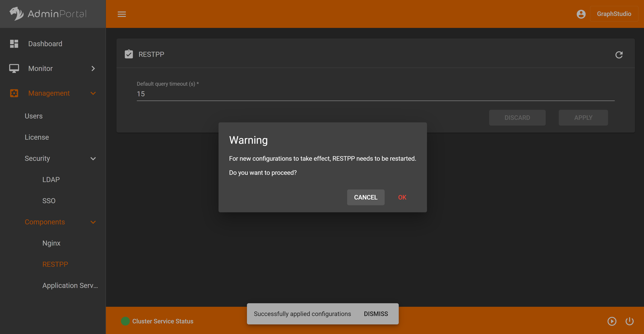Viewport: 644px width, 334px height.
Task: Click the RESTPP panel heading text
Action: tap(151, 54)
